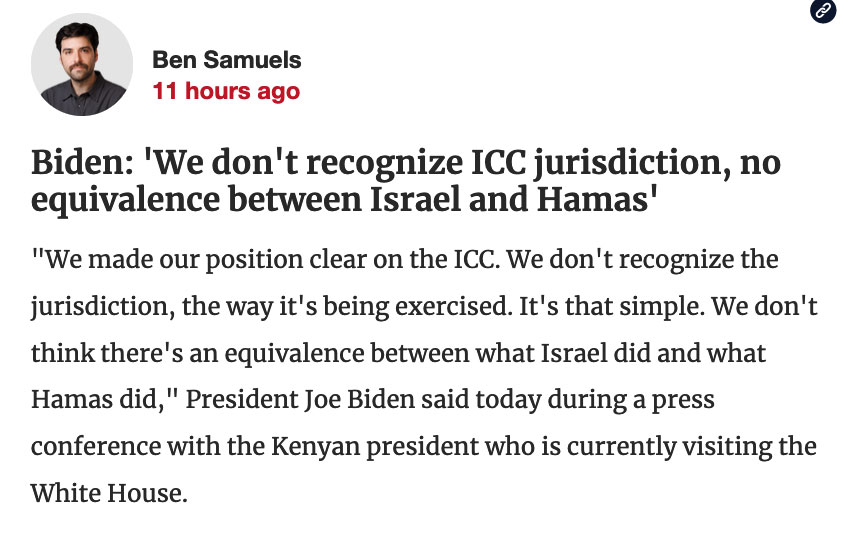Image resolution: width=860 pixels, height=546 pixels.
Task: Open Ben Samuels' profile photo
Action: [82, 65]
